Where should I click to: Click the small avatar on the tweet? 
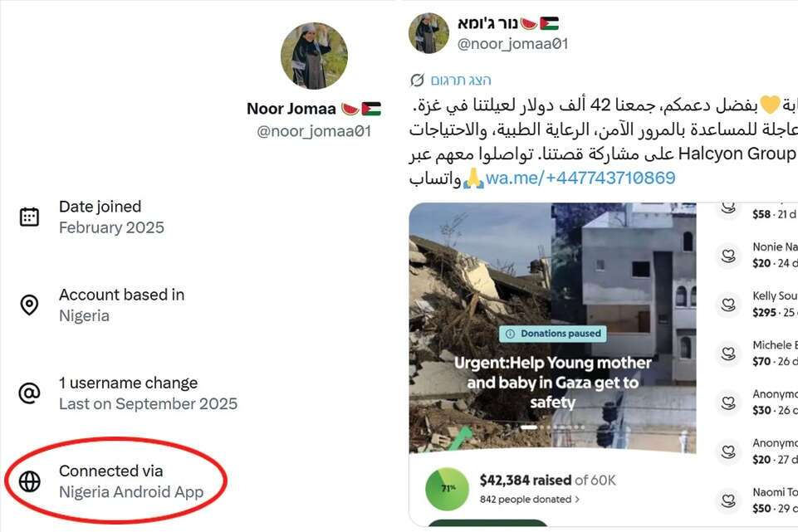tap(428, 33)
